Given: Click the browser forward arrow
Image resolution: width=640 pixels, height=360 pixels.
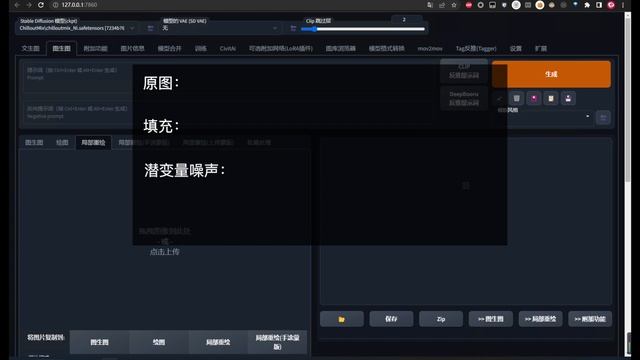Looking at the screenshot, I should pos(29,5).
